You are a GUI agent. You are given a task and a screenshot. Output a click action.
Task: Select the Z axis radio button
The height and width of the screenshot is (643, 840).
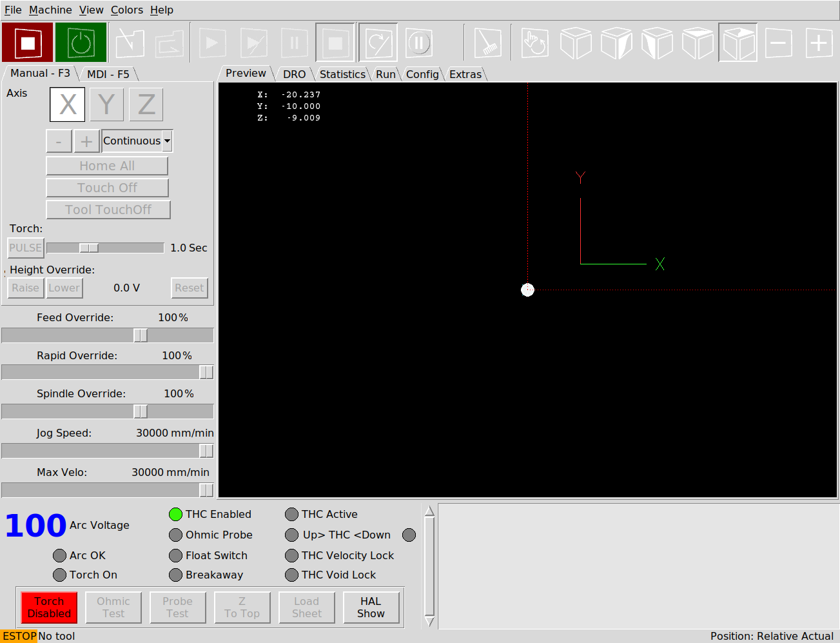(x=146, y=104)
